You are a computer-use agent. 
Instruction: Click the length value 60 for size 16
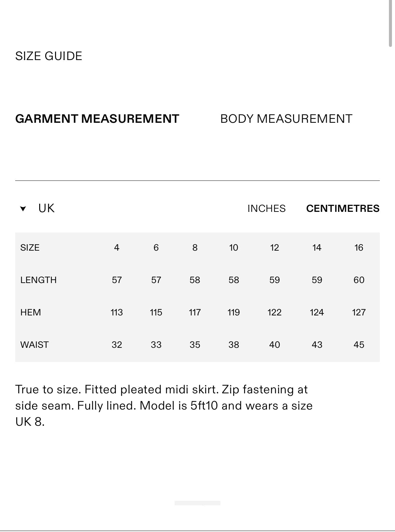click(x=359, y=280)
